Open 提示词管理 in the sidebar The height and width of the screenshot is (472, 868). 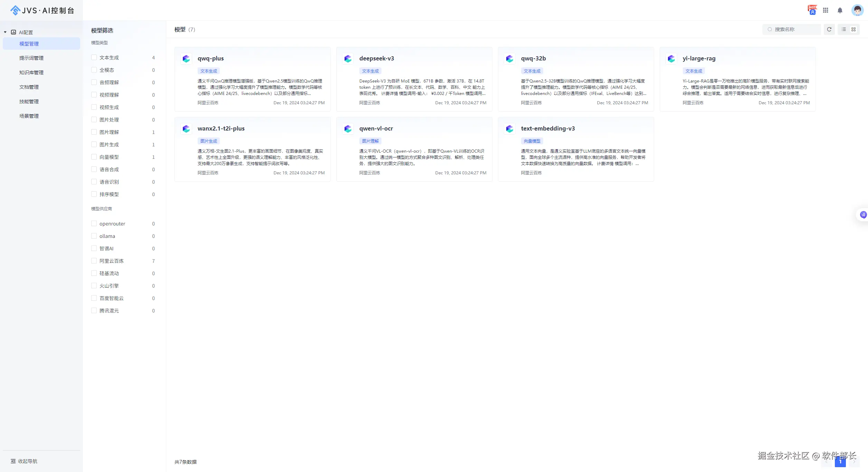31,58
